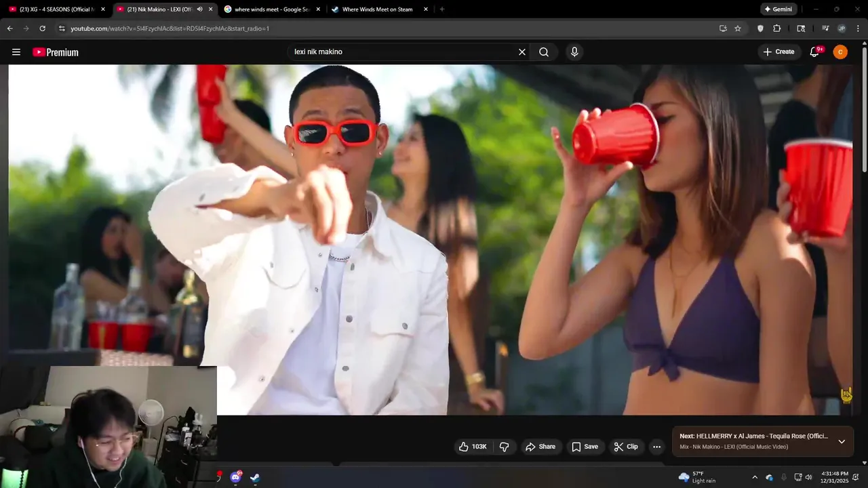
Task: Click the forward navigation arrow
Action: click(26, 28)
